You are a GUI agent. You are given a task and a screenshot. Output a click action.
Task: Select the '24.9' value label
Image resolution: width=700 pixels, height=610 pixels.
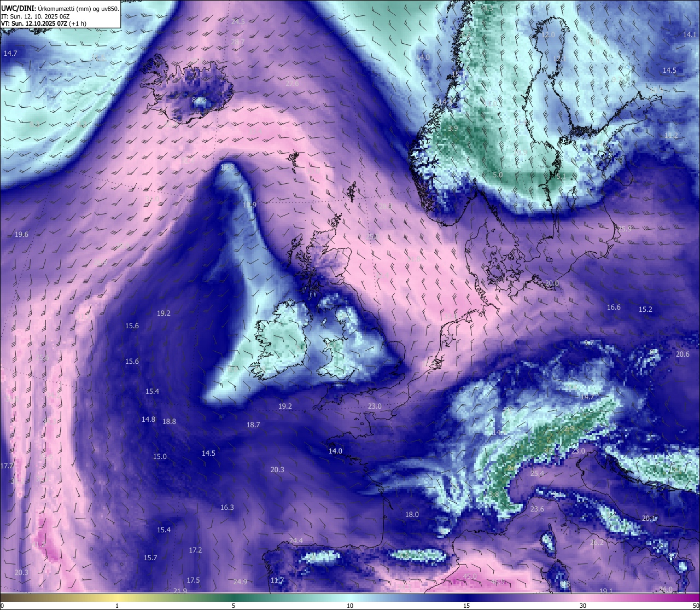(240, 582)
